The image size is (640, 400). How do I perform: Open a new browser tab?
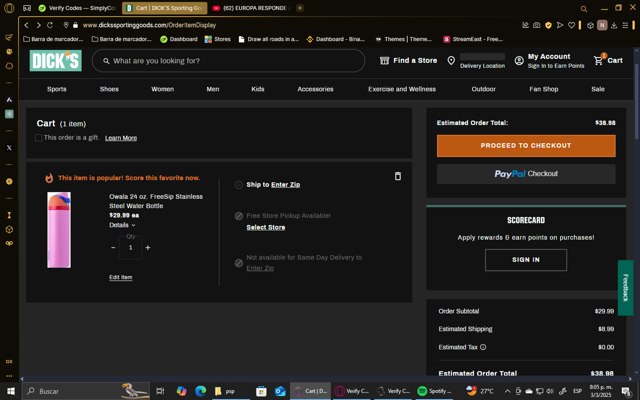click(x=300, y=8)
